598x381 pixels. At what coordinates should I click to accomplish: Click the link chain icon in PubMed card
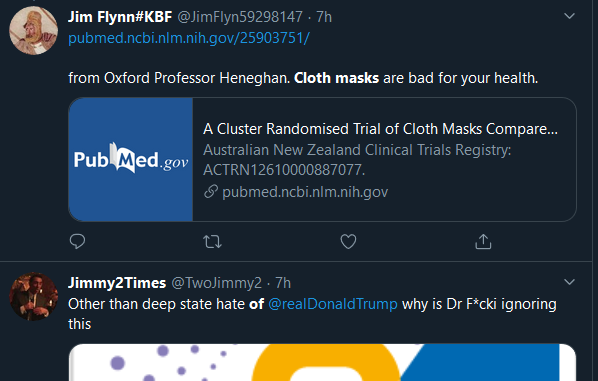(x=211, y=191)
